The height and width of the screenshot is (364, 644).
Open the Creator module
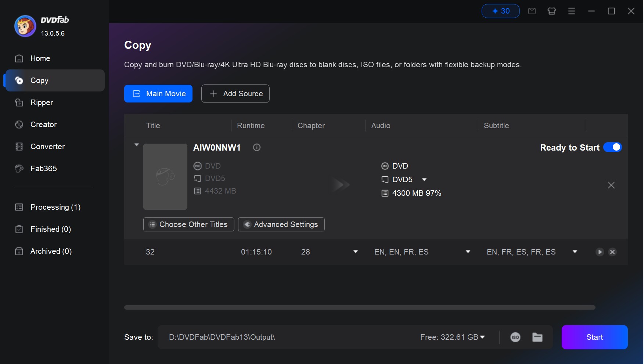[x=43, y=125]
